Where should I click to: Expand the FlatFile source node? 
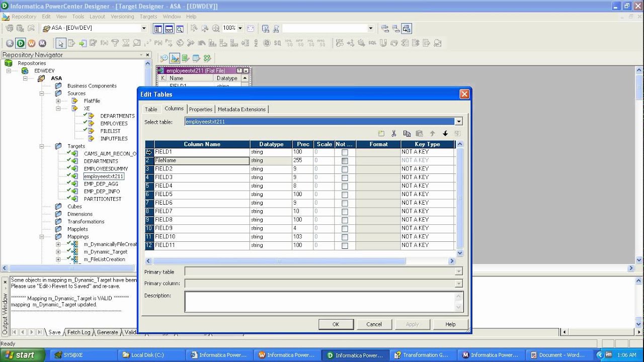[58, 101]
